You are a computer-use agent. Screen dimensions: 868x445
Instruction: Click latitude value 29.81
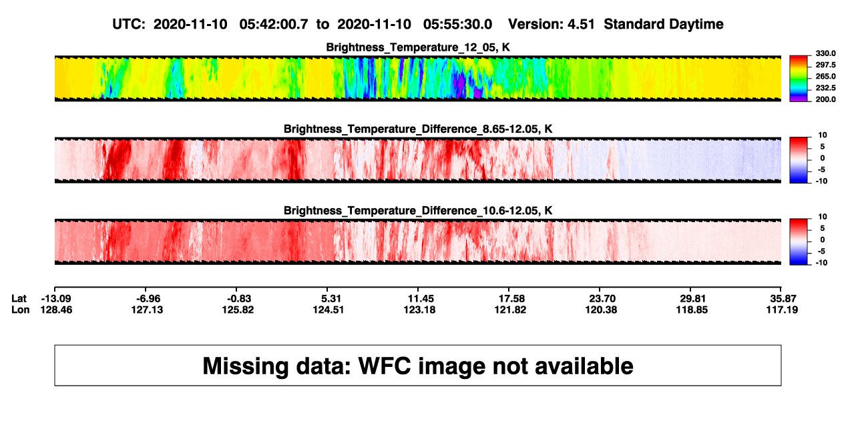point(692,298)
